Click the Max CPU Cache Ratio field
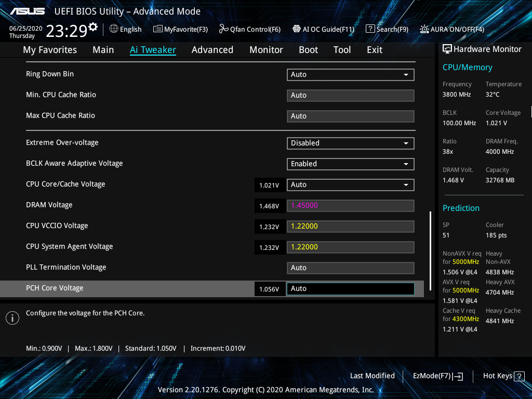Screen dimensions: 532x399 click(x=351, y=116)
